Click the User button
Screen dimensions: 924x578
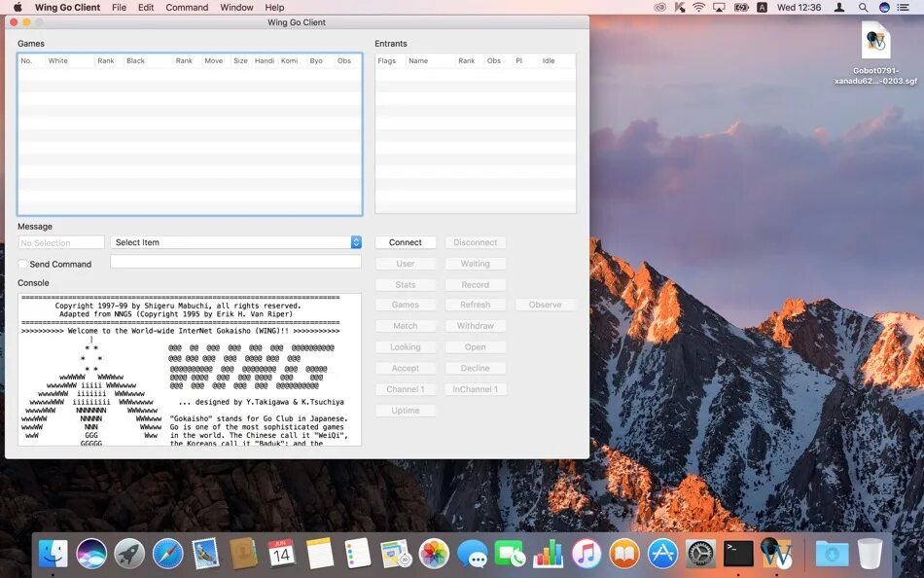[406, 264]
